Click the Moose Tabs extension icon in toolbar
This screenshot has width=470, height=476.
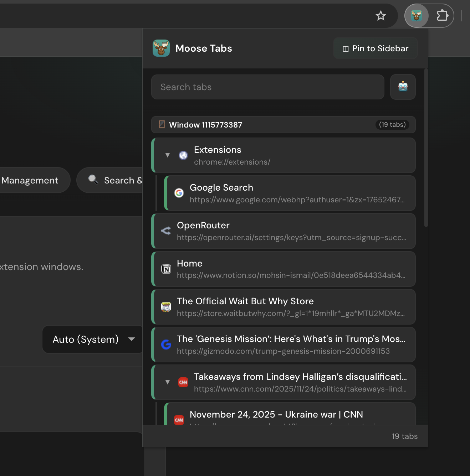pos(416,16)
